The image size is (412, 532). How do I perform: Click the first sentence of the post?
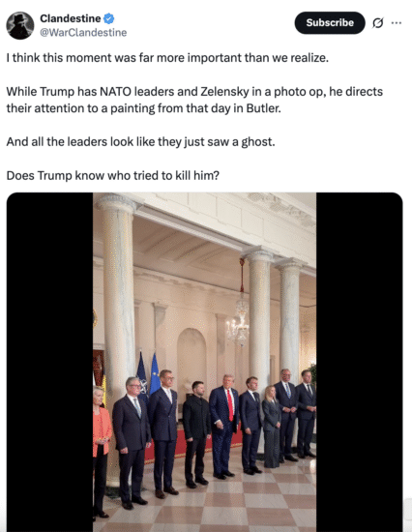167,58
